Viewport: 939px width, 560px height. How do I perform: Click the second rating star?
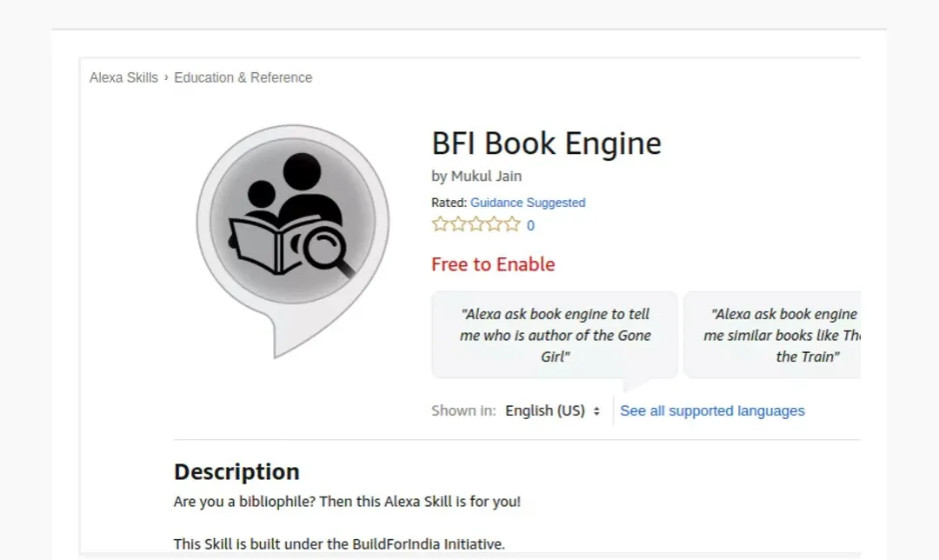pyautogui.click(x=458, y=224)
